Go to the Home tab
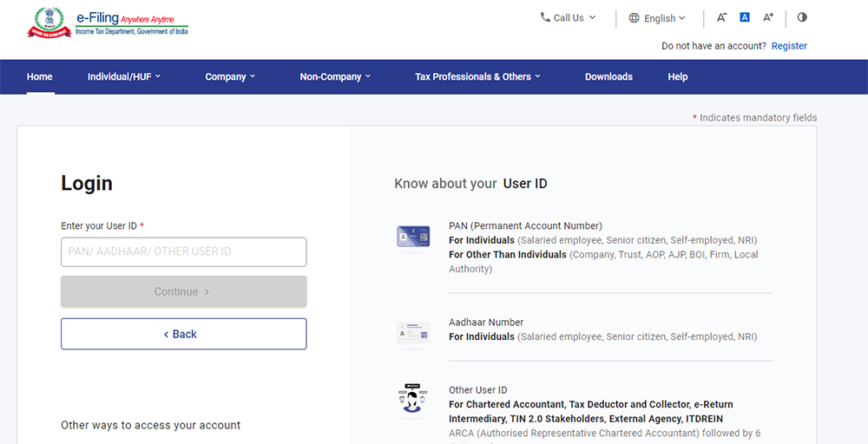Image resolution: width=868 pixels, height=444 pixels. point(40,76)
